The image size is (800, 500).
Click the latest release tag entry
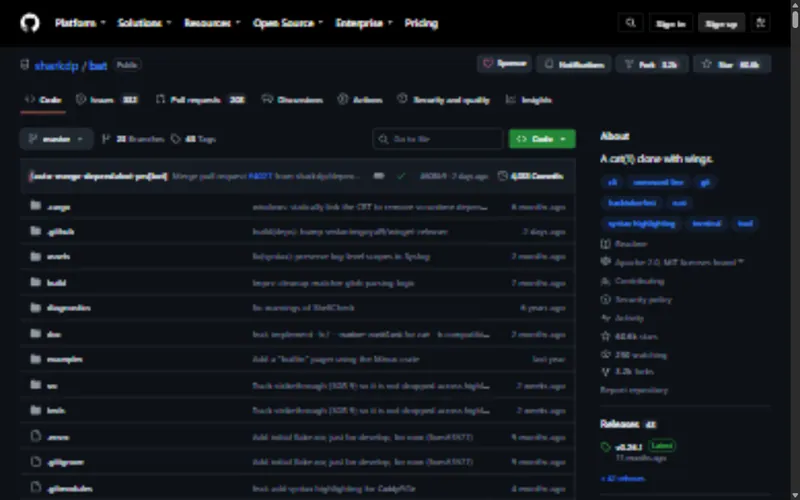click(x=638, y=451)
